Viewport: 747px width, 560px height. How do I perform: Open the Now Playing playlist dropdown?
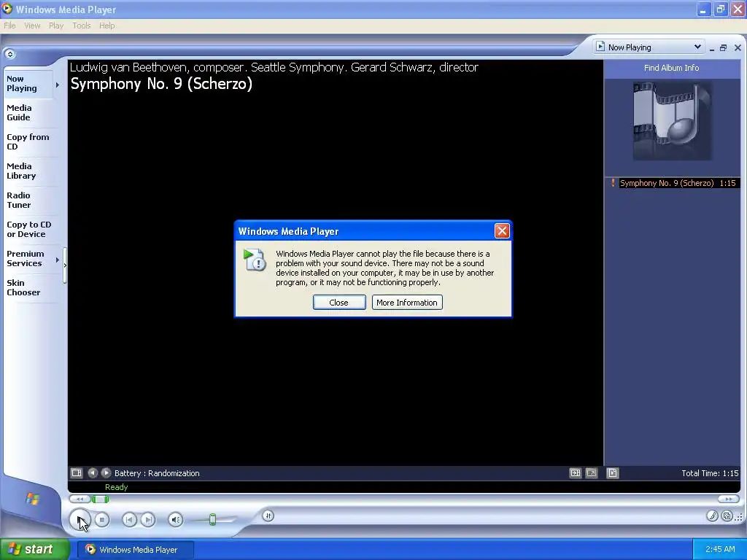click(649, 47)
